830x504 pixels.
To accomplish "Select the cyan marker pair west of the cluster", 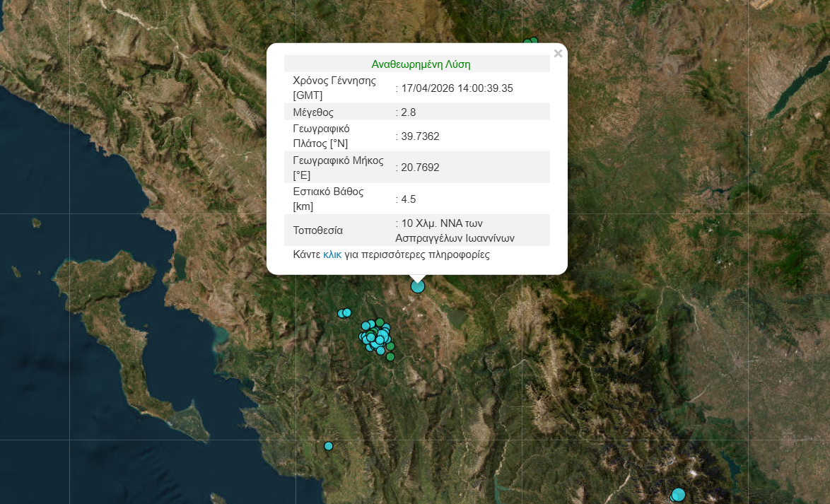I will click(x=344, y=313).
